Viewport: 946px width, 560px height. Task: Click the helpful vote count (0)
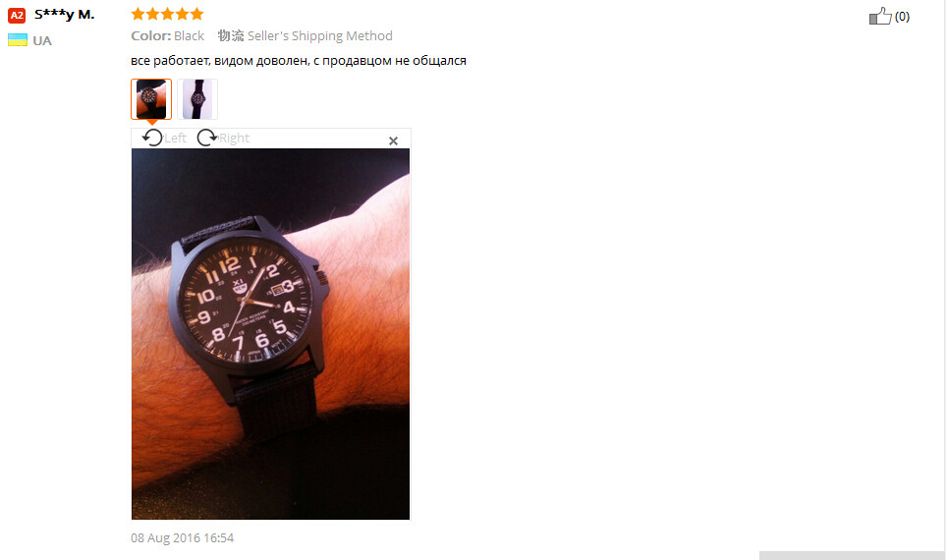pyautogui.click(x=902, y=17)
